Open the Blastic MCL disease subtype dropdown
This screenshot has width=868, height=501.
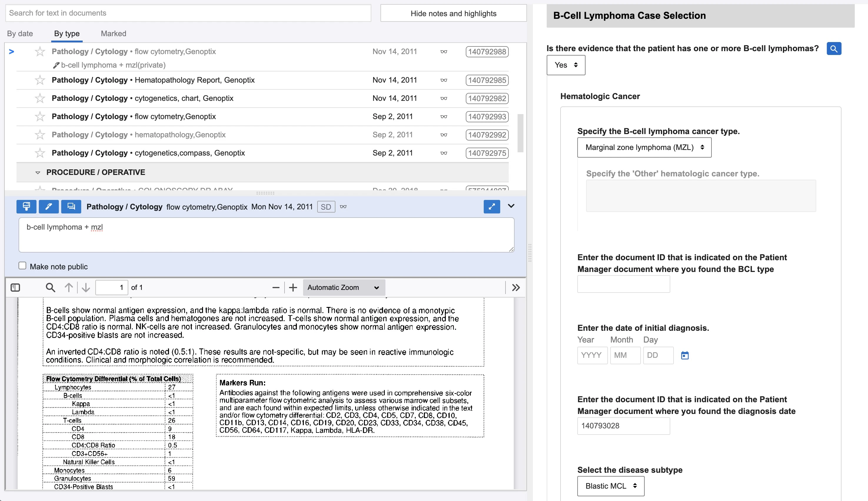tap(610, 486)
